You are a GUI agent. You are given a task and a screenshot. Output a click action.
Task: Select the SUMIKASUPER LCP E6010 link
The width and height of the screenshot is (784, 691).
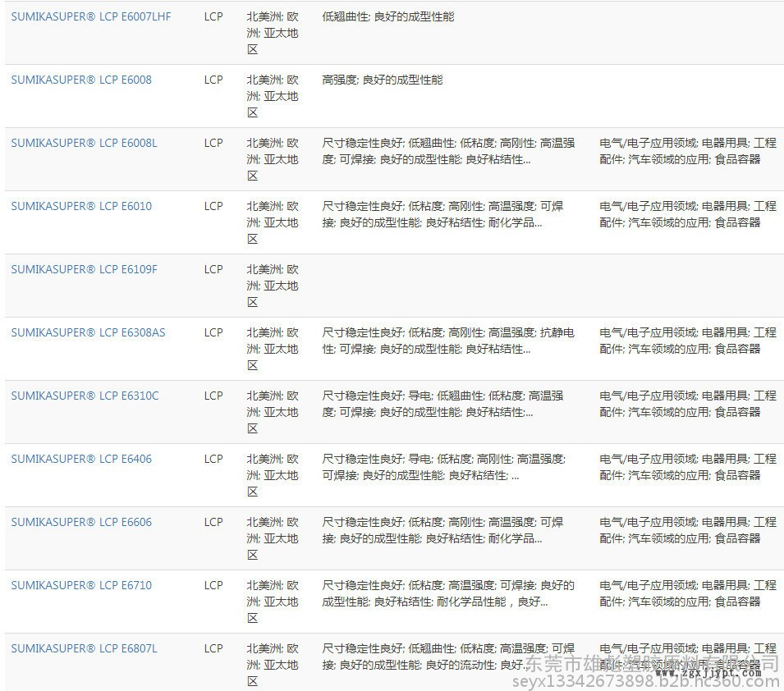pos(81,206)
